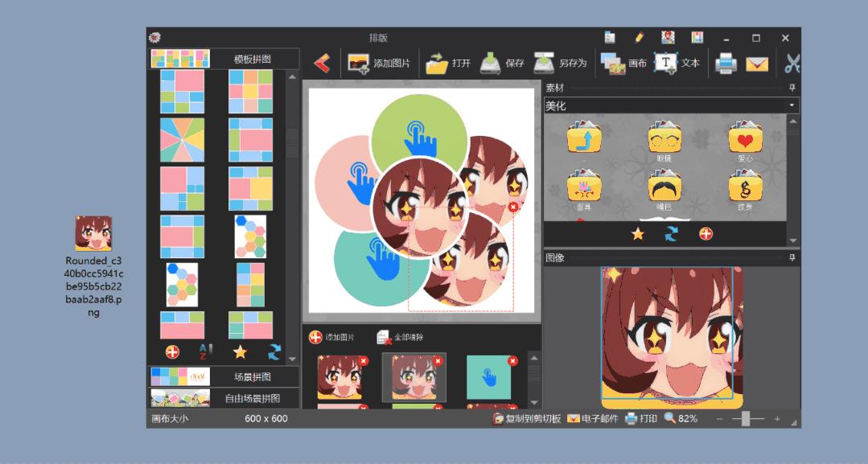The height and width of the screenshot is (464, 868).
Task: Switch to the 自由场景拼图 tab
Action: click(x=224, y=398)
